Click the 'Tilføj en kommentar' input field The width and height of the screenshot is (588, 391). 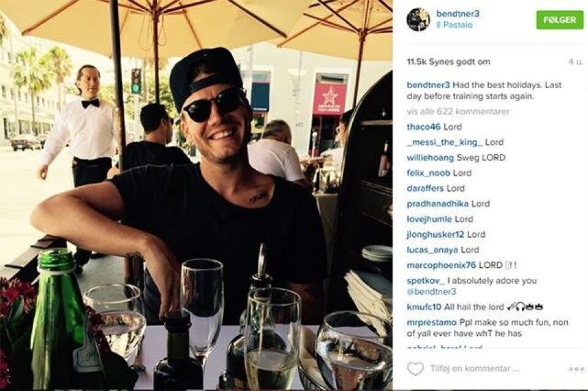(x=475, y=369)
